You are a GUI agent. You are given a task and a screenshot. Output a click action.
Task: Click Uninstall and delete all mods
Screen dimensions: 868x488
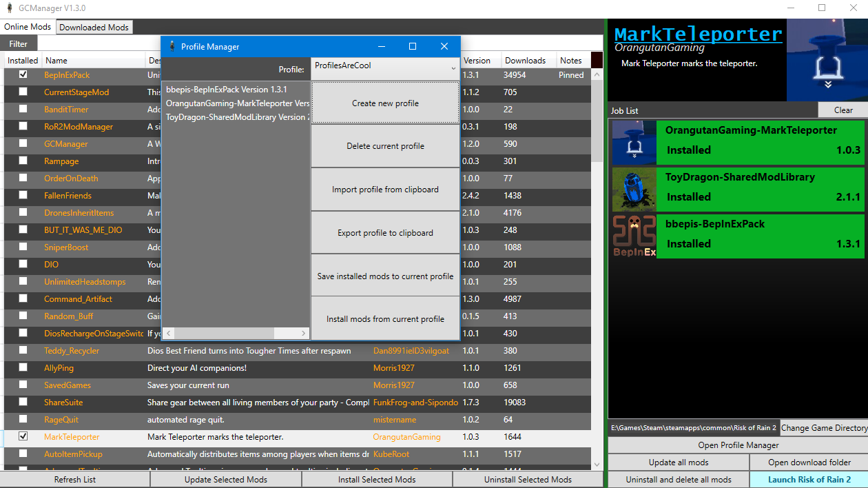[x=679, y=479]
